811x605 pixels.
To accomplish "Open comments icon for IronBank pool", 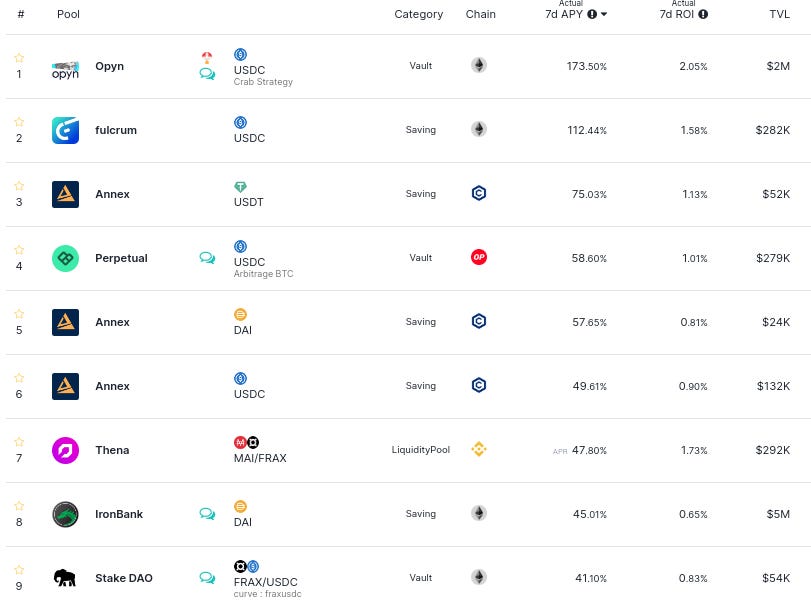I will click(x=207, y=513).
